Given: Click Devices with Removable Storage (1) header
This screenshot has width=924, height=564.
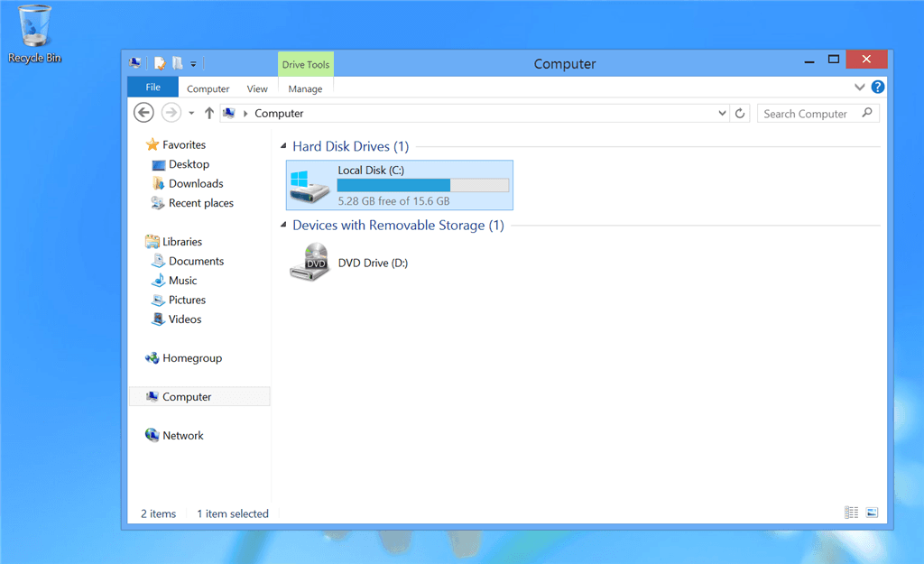Looking at the screenshot, I should click(398, 225).
